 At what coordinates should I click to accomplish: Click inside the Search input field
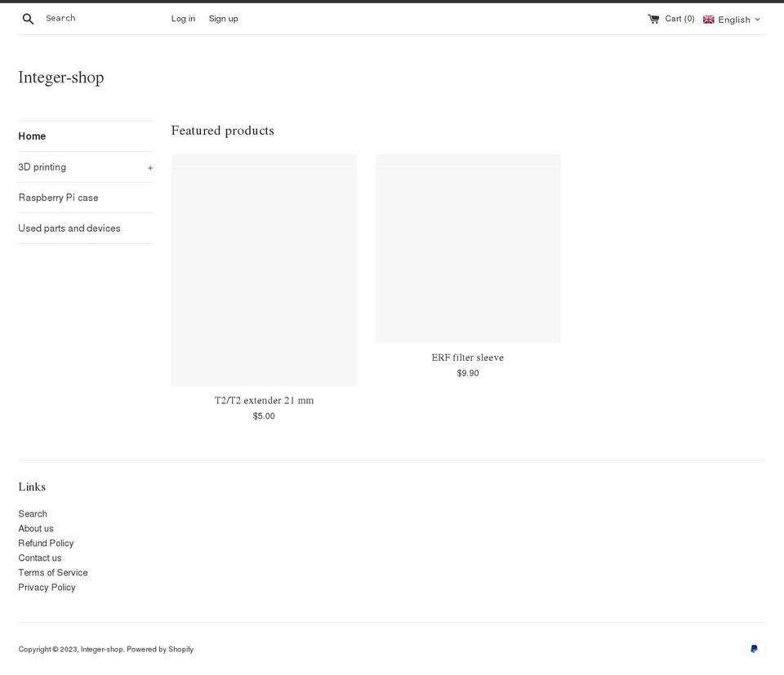82,18
